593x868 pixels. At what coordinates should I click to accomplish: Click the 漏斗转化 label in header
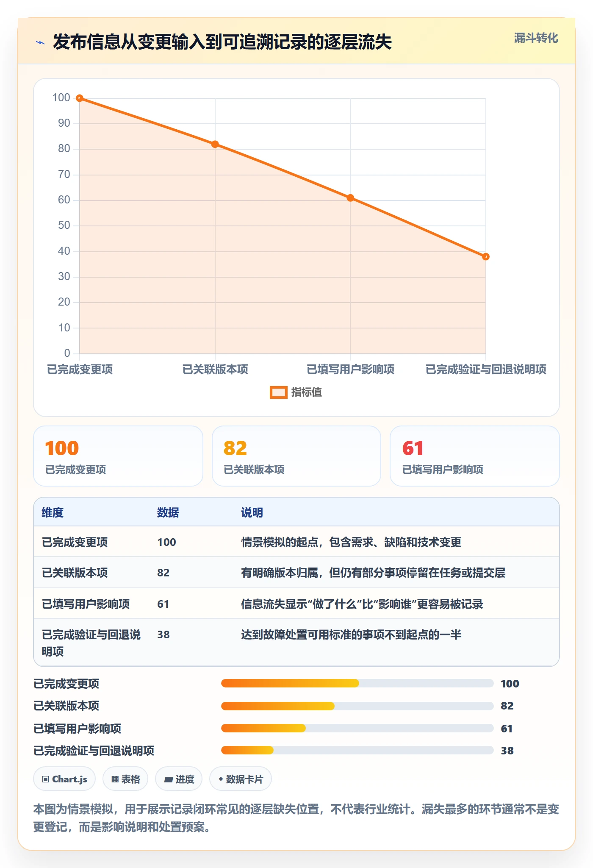(536, 38)
